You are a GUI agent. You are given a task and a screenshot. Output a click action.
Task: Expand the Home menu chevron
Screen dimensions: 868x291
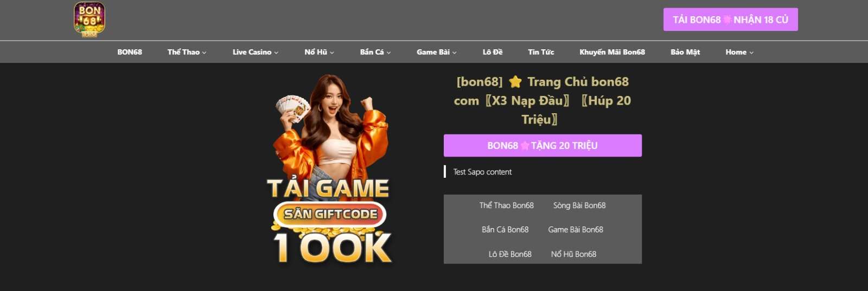[751, 53]
